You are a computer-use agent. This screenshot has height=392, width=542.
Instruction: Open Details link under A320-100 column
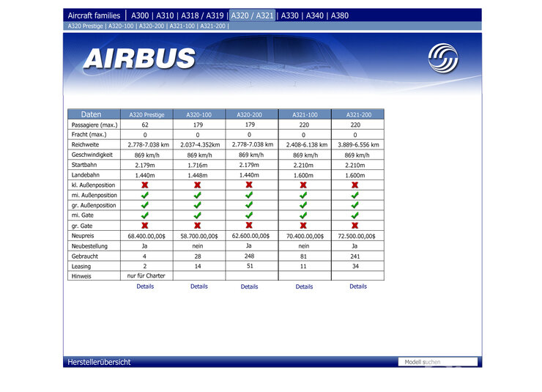(x=199, y=286)
